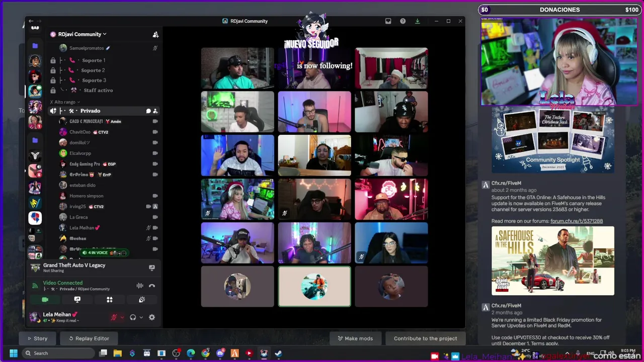Select the Soporte 3 voice channel
This screenshot has width=644, height=362.
pos(94,80)
